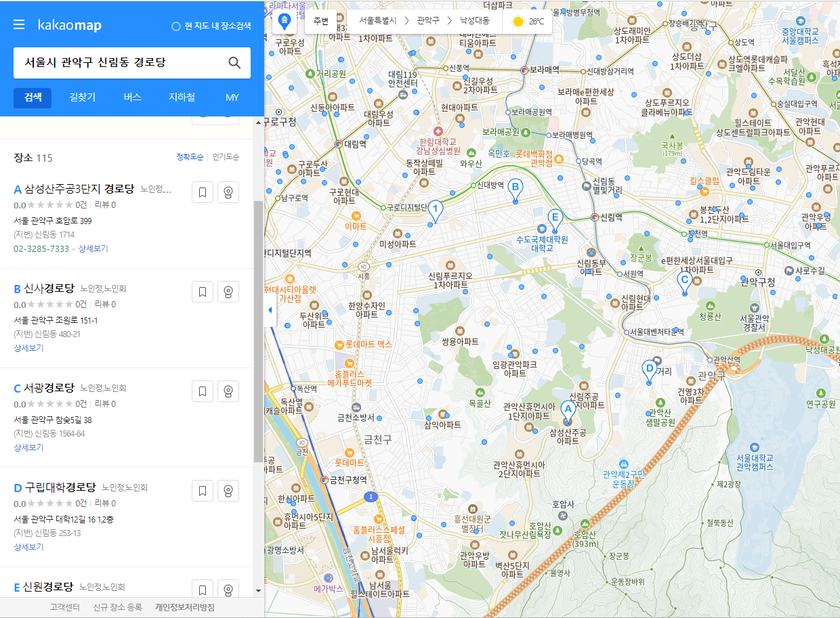
Task: Bookmark 구립대학경로당
Action: coord(203,491)
